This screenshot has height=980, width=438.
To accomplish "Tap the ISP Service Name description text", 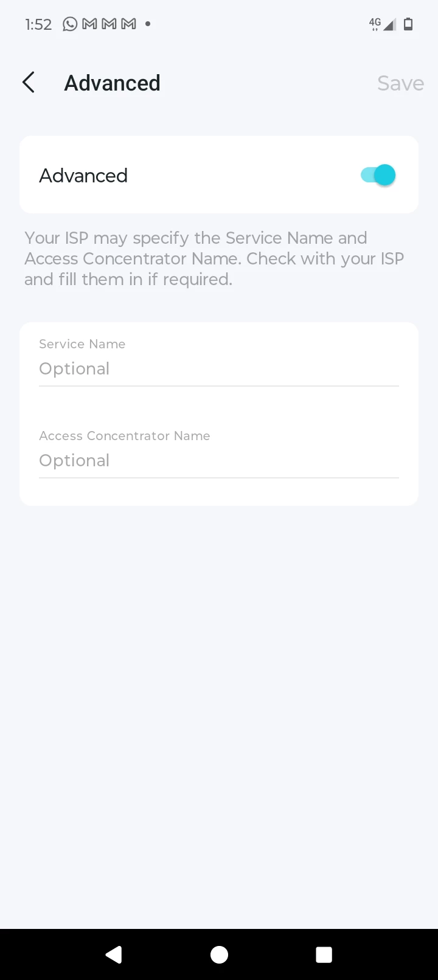I will pos(214,258).
